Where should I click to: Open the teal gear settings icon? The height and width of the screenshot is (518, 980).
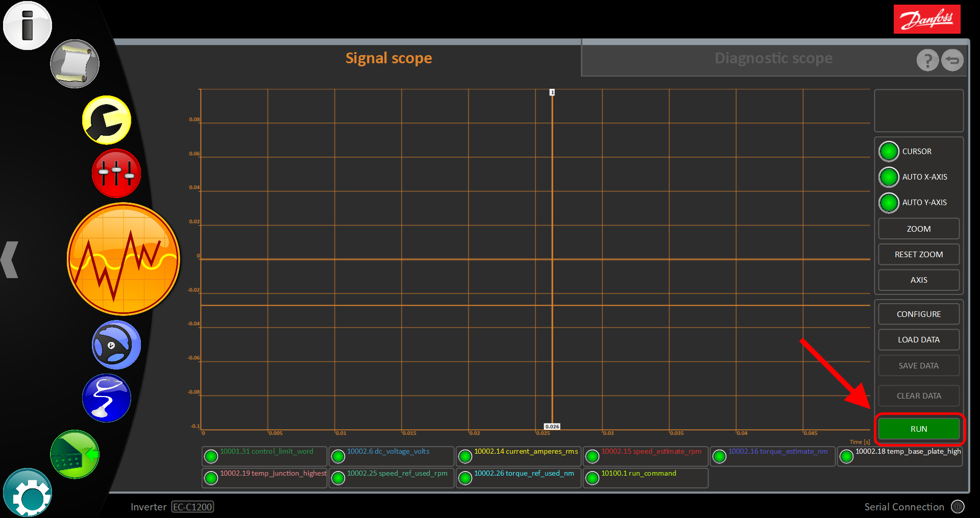(28, 492)
